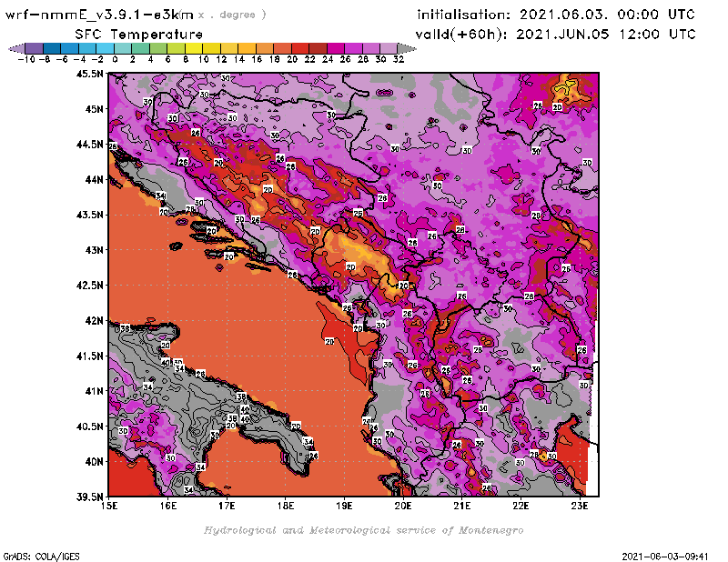Screen dimensions: 728x562
Task: Select the legend swatch between 30 and 32
Action: [x=389, y=48]
